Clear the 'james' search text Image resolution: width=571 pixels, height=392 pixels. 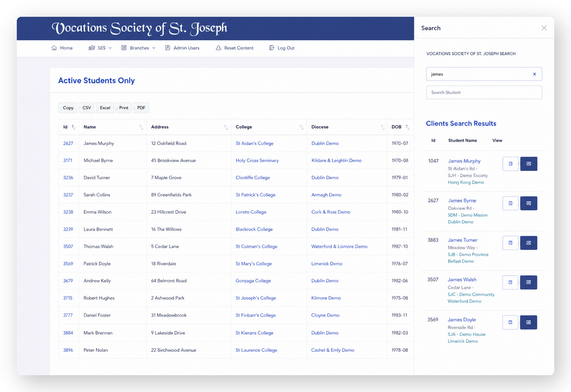click(x=534, y=74)
